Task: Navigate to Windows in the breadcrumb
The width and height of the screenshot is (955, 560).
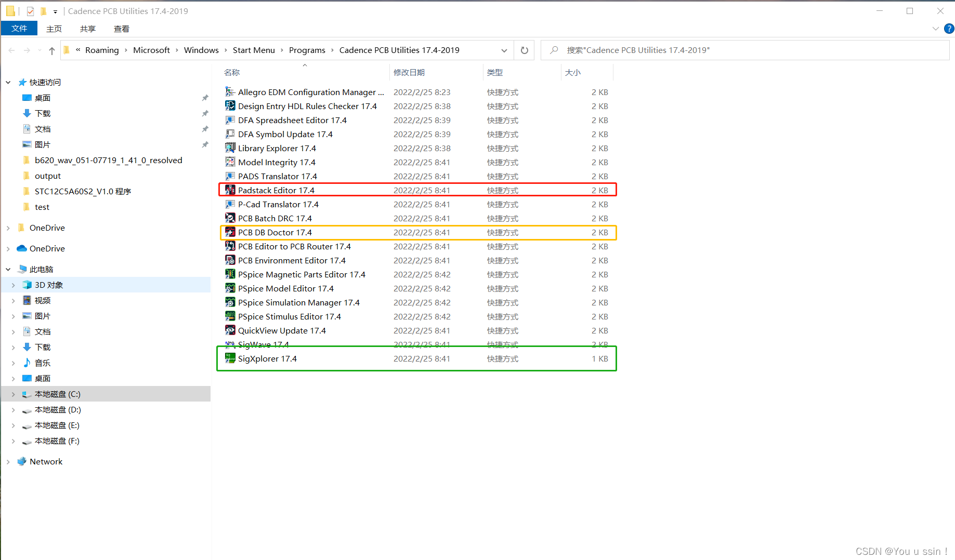Action: (201, 50)
